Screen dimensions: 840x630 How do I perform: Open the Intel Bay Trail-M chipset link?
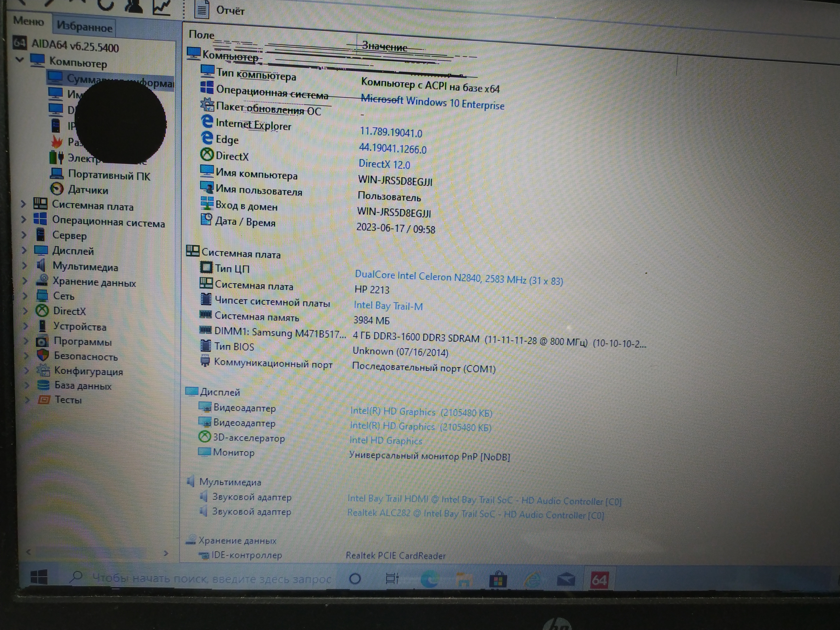tap(388, 306)
